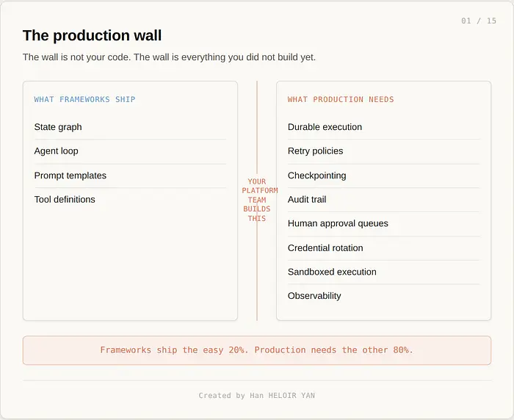The width and height of the screenshot is (514, 420).
Task: Click the 'Audit trail' entry
Action: [x=383, y=199]
